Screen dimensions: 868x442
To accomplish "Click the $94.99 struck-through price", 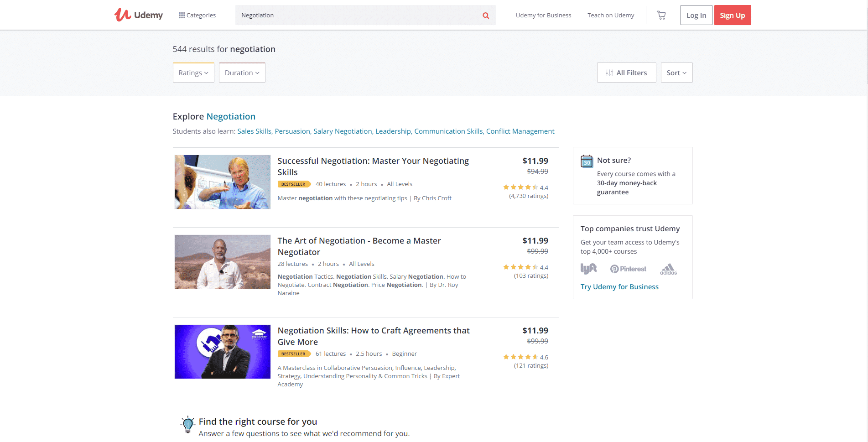I will click(537, 172).
